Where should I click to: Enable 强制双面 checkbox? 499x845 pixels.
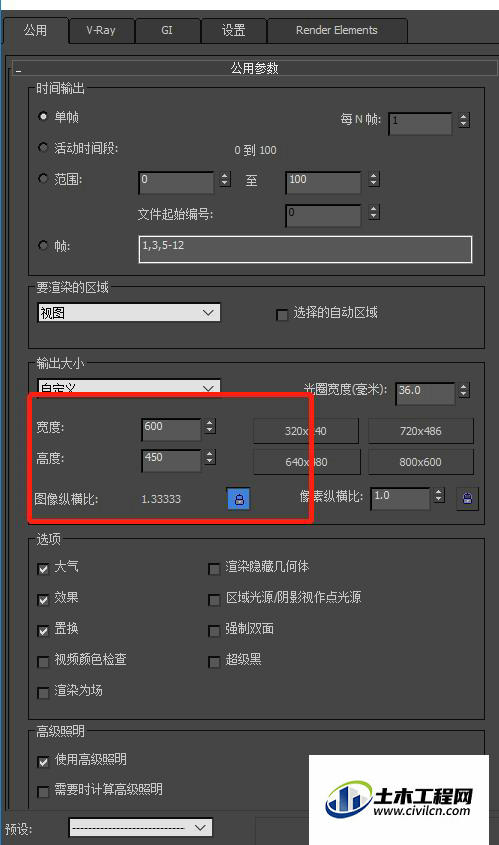tap(214, 631)
